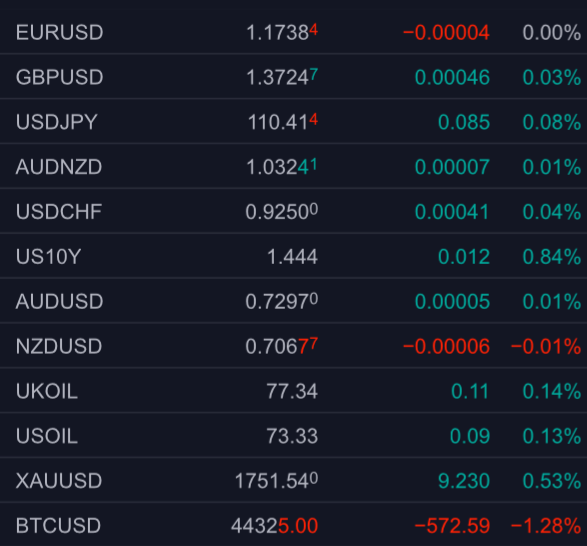Viewport: 587px width, 546px height.
Task: Select the US10Y bond yield row
Action: tap(294, 256)
